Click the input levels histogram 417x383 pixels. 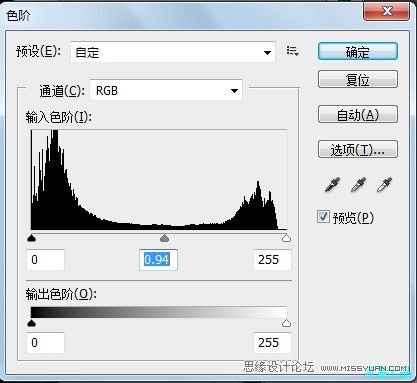coord(159,180)
